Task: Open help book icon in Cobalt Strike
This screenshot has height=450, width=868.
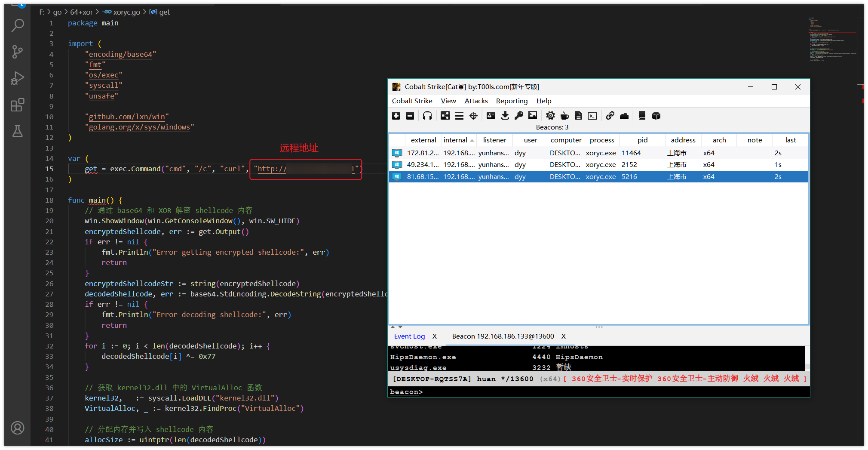Action: [x=642, y=116]
